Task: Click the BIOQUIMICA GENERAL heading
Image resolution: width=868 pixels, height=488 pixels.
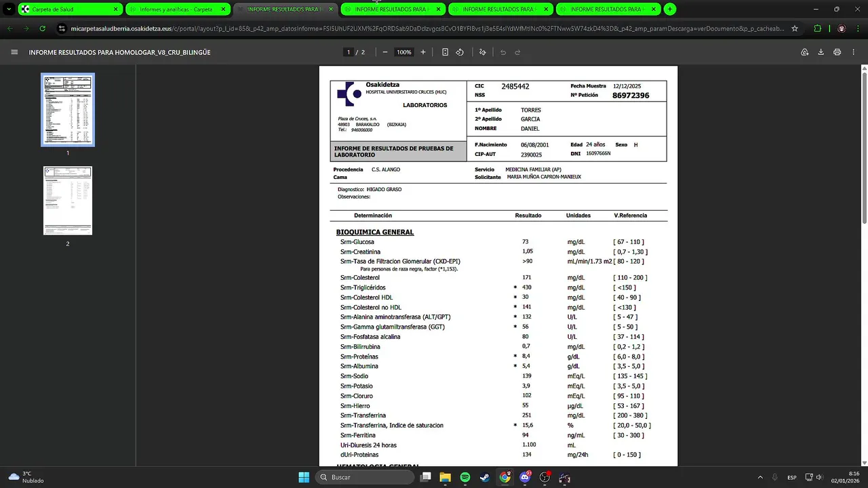Action: [x=375, y=232]
